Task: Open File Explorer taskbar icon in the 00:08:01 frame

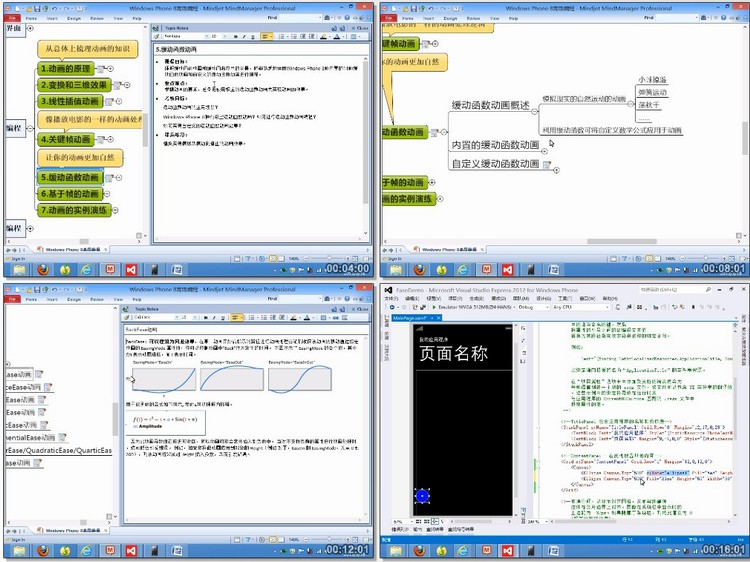Action: 396,270
